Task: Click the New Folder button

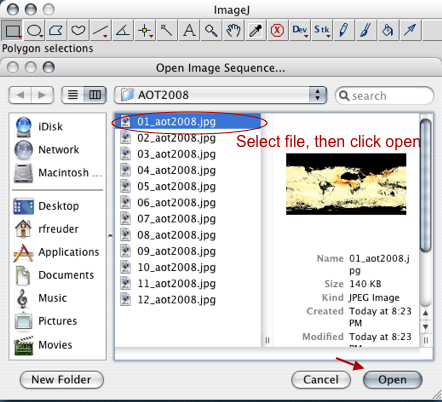Action: tap(62, 380)
